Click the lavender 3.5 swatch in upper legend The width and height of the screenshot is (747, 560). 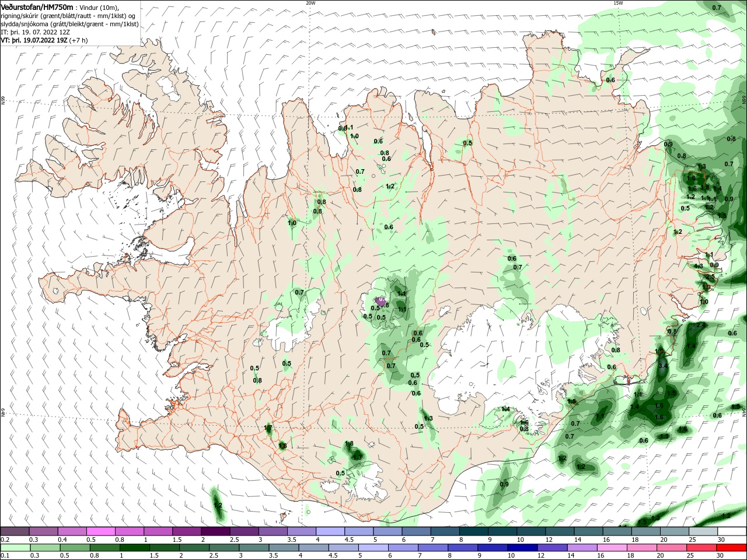coord(301,531)
